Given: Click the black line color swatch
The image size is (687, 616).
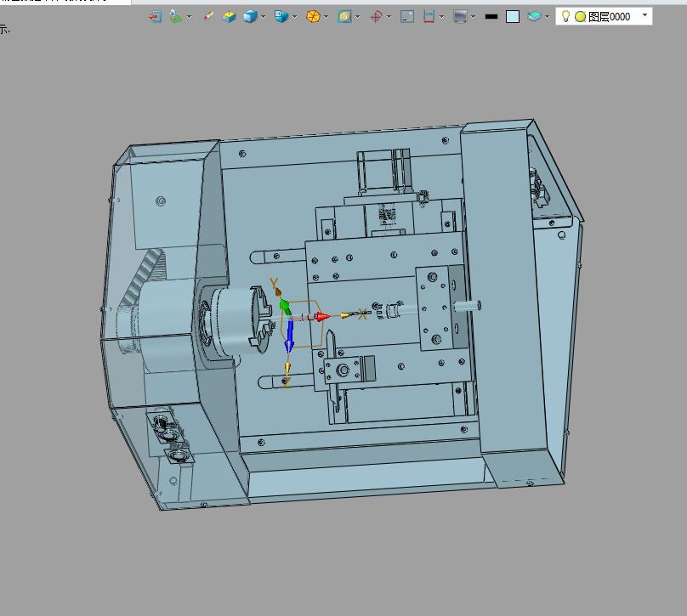Looking at the screenshot, I should pyautogui.click(x=491, y=17).
